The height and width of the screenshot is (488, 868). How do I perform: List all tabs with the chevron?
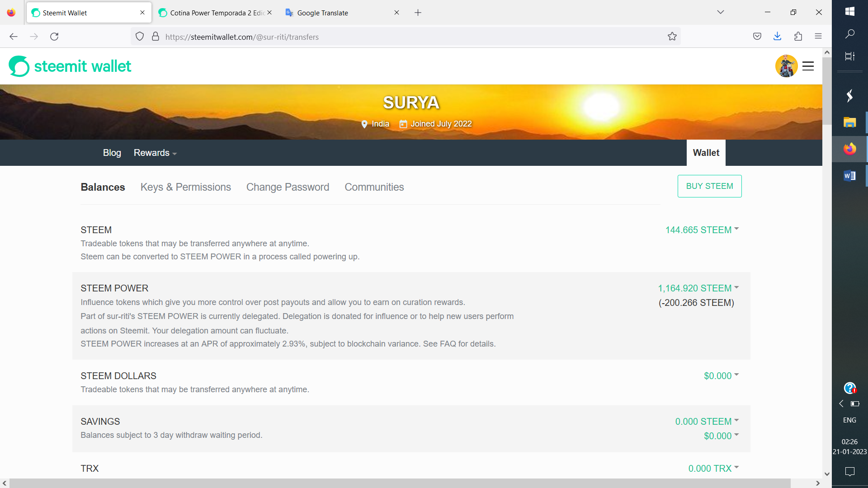click(721, 12)
